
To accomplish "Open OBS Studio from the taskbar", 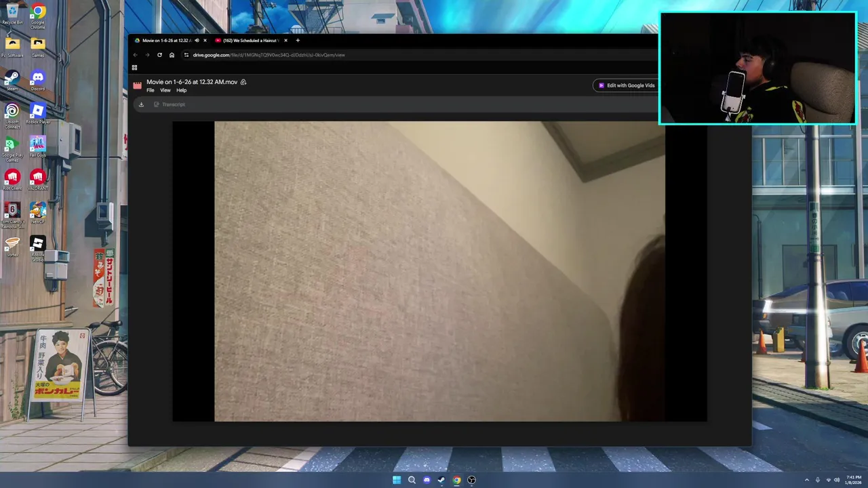I will click(x=471, y=480).
